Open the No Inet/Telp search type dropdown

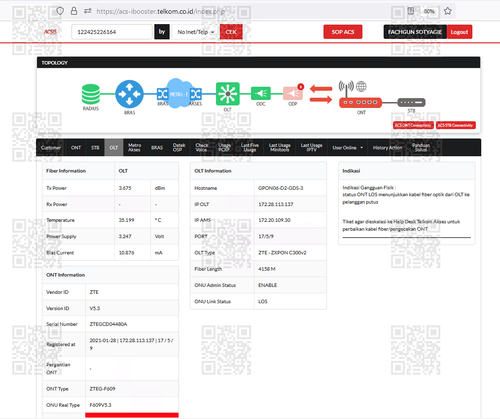click(195, 32)
